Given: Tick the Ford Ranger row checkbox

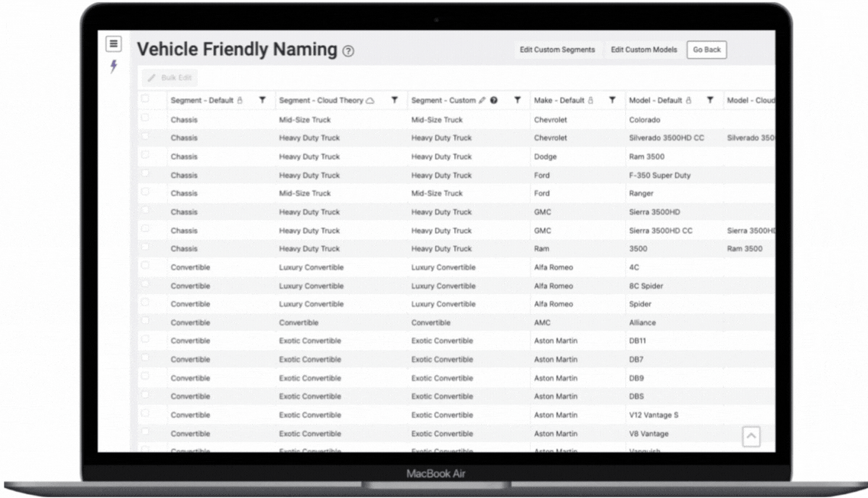Looking at the screenshot, I should point(145,191).
